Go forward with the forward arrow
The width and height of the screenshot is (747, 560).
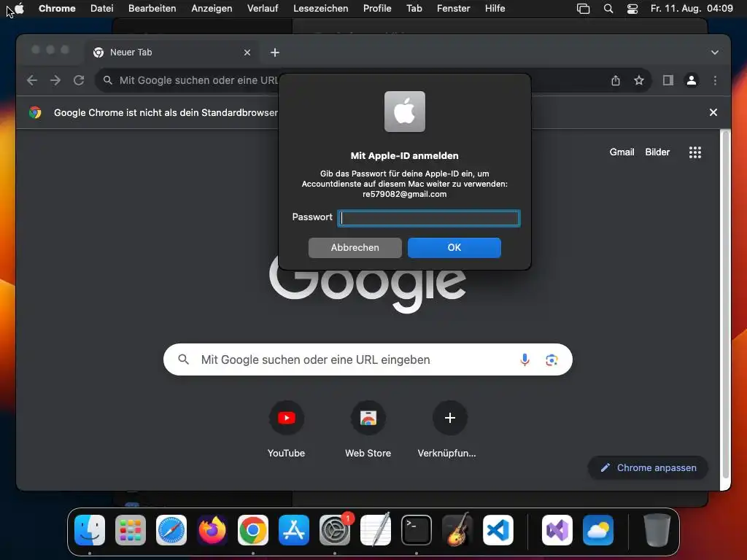55,80
